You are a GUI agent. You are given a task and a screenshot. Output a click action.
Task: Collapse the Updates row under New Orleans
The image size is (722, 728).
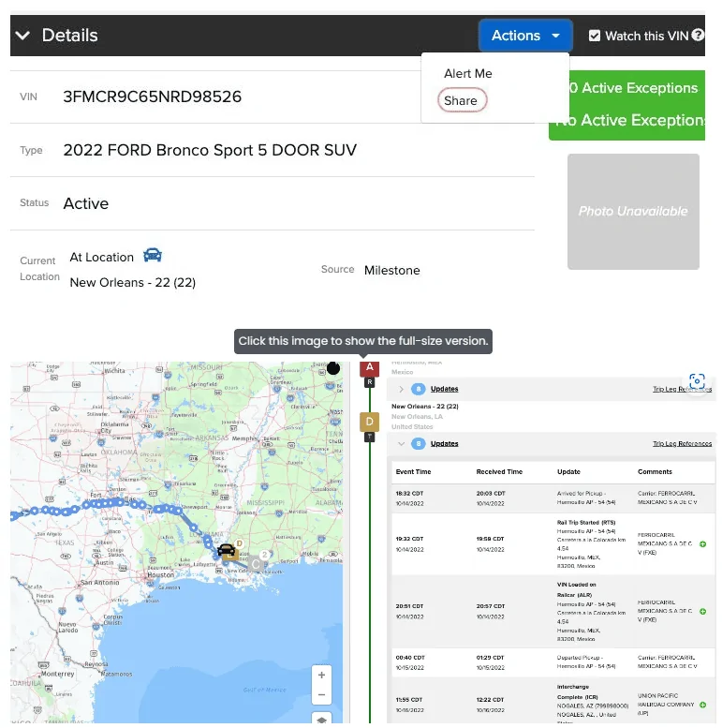[401, 444]
